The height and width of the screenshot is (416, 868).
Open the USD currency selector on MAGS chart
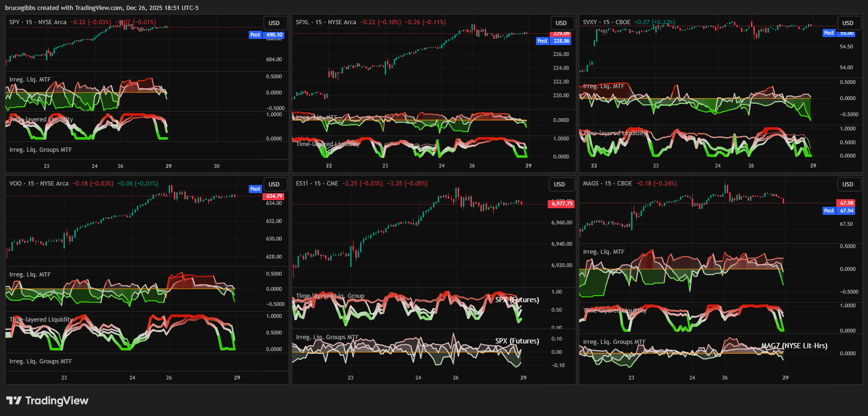[848, 184]
